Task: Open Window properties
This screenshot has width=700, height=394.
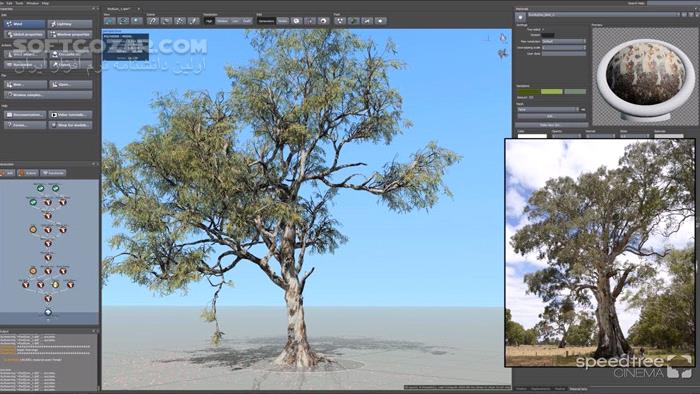Action: [70, 34]
